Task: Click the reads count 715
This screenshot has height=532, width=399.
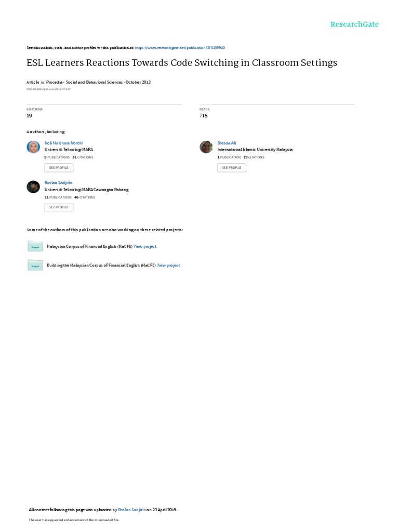Action: (x=204, y=116)
